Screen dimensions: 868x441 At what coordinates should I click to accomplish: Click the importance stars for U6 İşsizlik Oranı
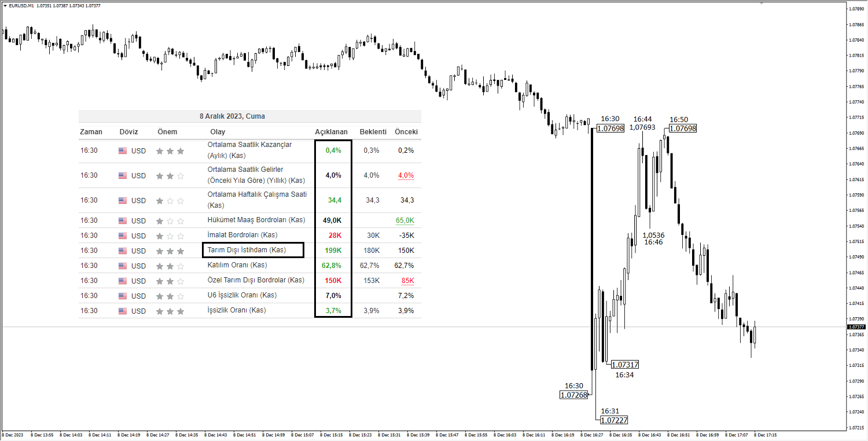(x=170, y=296)
